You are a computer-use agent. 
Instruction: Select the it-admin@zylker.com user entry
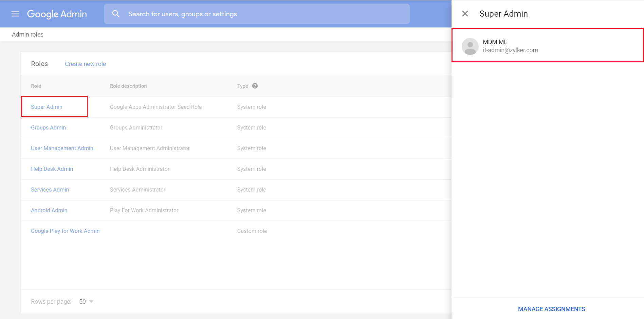tap(510, 50)
